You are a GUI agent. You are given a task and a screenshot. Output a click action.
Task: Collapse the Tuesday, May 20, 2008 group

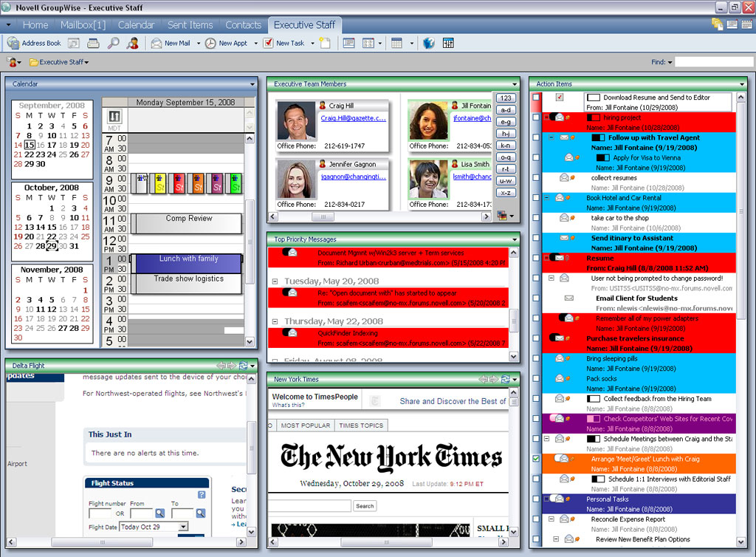tap(275, 281)
